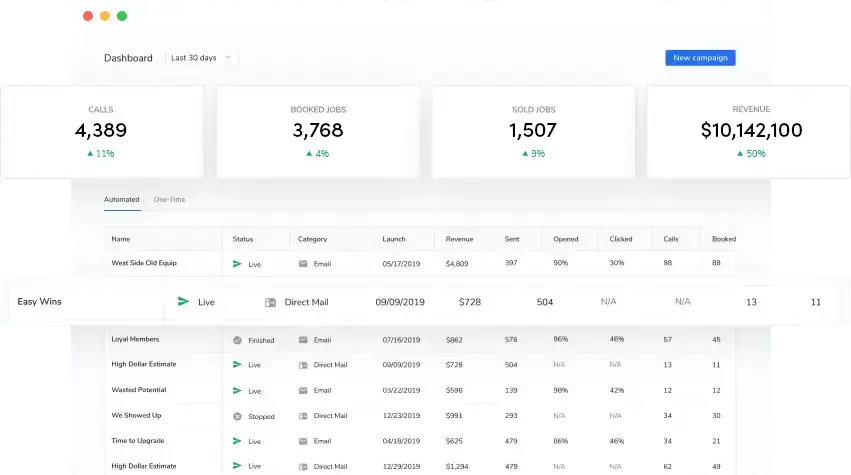Click the Live arrow icon for Wasted Potential

(237, 391)
